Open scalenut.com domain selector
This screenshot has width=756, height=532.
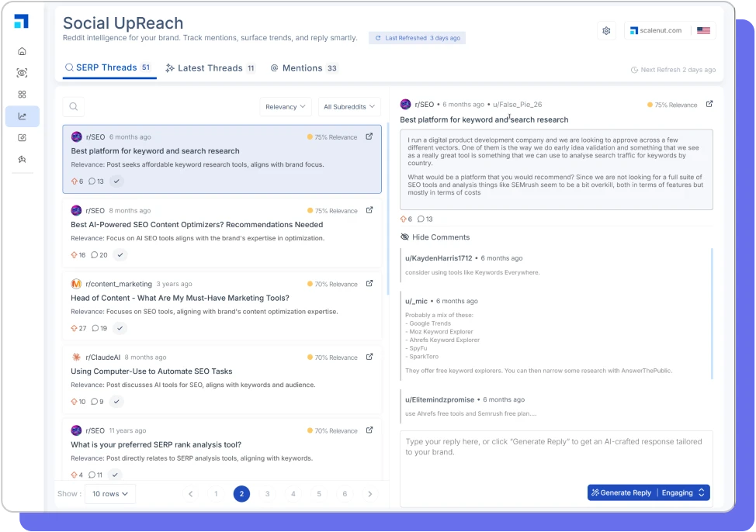point(657,30)
